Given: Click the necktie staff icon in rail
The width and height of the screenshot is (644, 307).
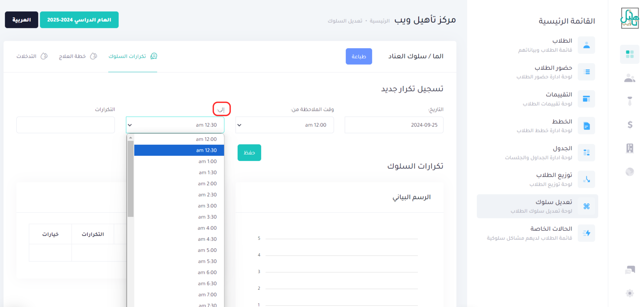Looking at the screenshot, I should [x=630, y=101].
